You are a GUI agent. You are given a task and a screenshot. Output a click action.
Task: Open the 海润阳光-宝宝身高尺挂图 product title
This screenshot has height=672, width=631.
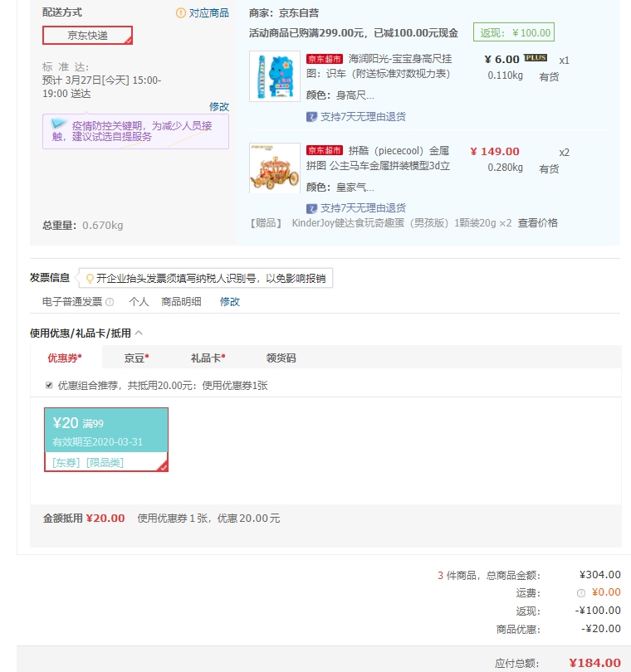point(379,66)
